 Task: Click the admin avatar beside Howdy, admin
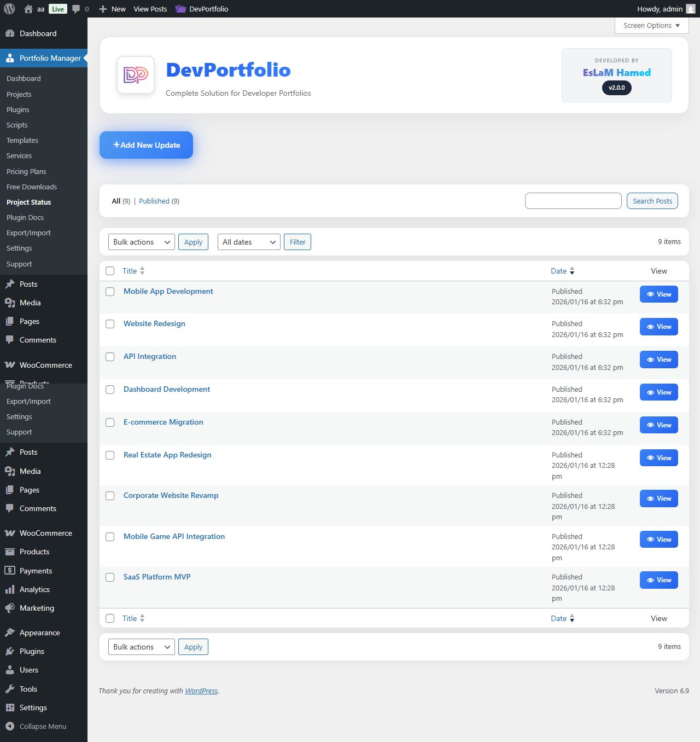[691, 9]
